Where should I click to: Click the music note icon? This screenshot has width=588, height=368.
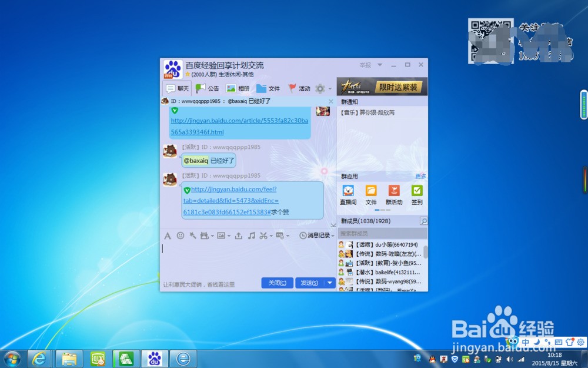point(252,236)
